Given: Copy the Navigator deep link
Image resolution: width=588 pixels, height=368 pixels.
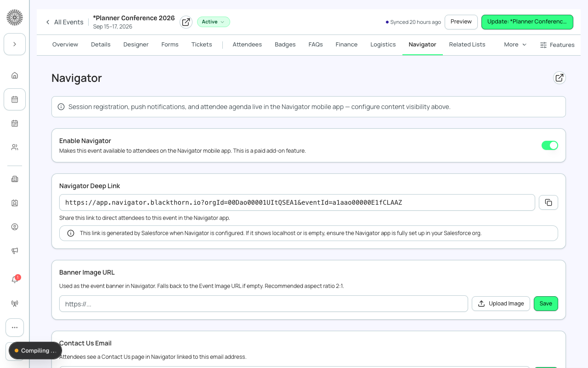Looking at the screenshot, I should coord(548,202).
